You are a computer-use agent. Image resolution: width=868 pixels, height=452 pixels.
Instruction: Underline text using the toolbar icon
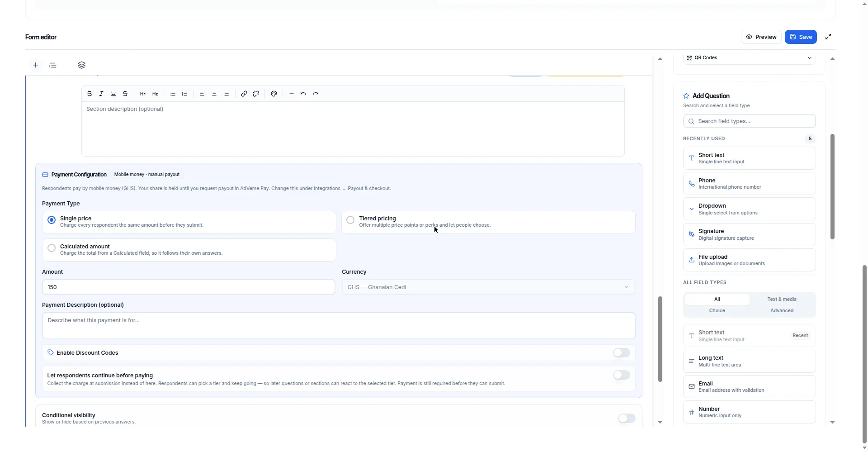point(113,94)
